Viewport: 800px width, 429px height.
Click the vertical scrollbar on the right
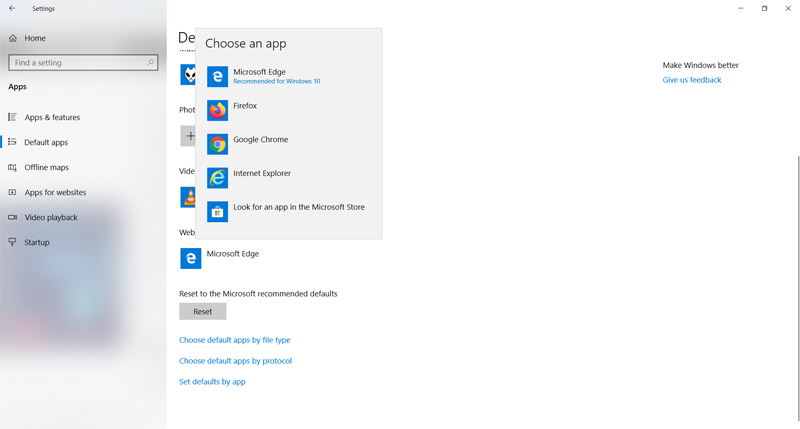[x=798, y=288]
